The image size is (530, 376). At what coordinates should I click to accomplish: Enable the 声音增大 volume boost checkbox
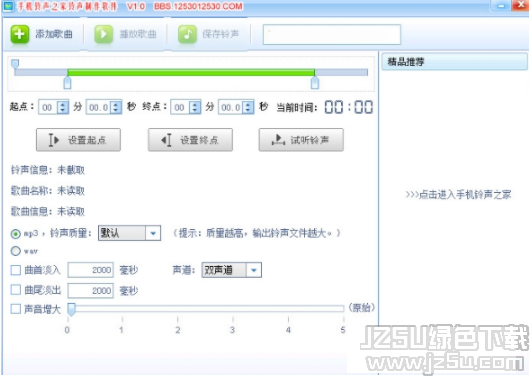point(16,309)
